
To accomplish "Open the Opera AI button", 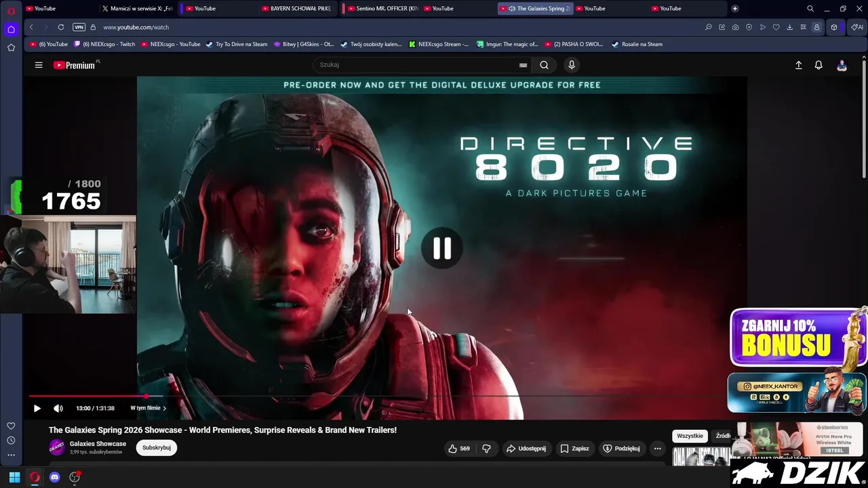I will click(857, 27).
